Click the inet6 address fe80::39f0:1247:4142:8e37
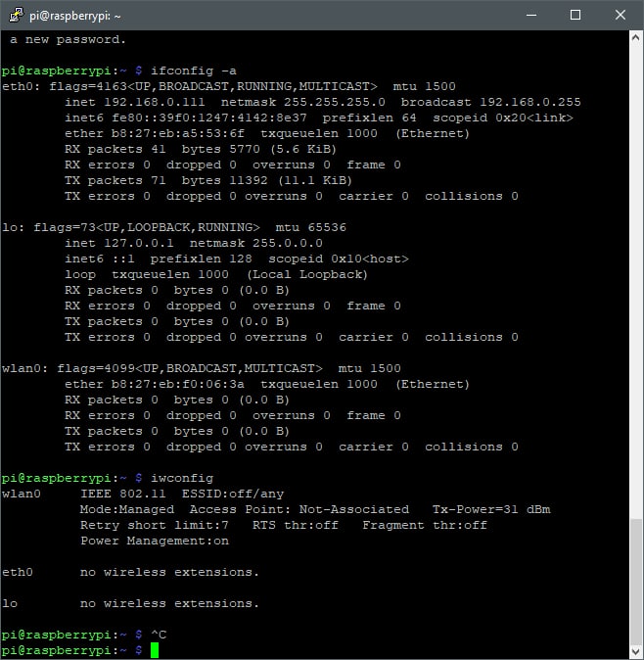This screenshot has width=644, height=660. 209,118
